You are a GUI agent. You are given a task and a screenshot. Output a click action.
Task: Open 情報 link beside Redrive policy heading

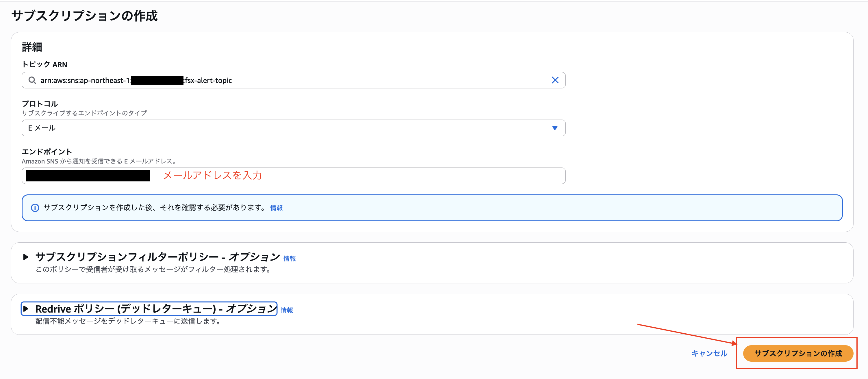[287, 310]
